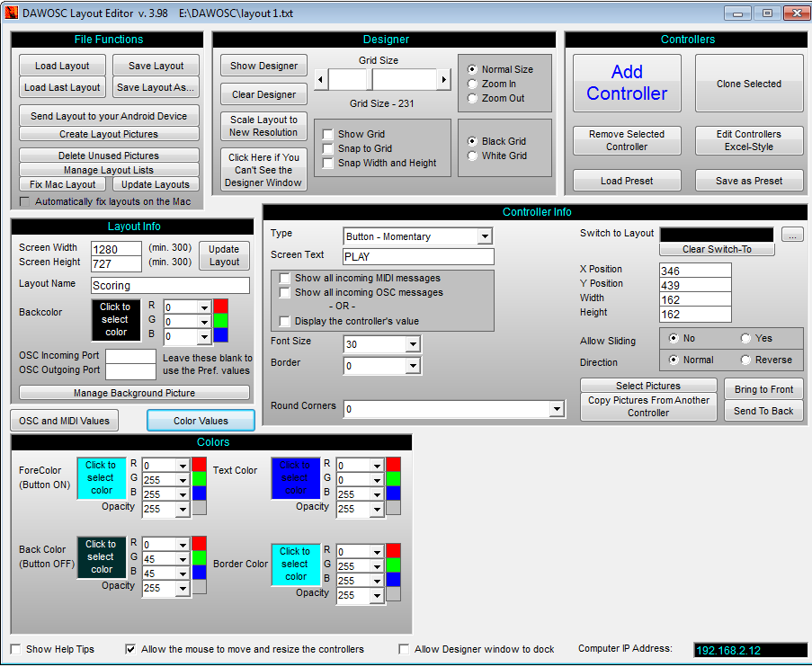
Task: Click the browse button next to Switch to Layout
Action: coord(791,235)
